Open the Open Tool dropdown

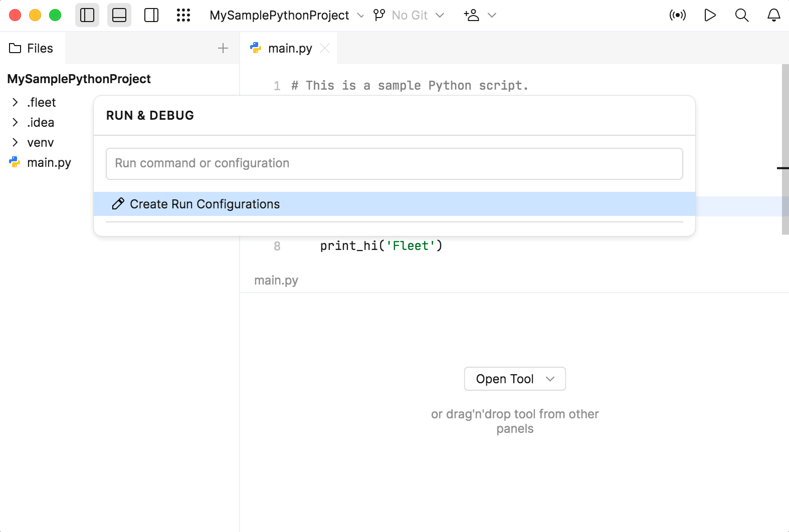click(x=515, y=379)
